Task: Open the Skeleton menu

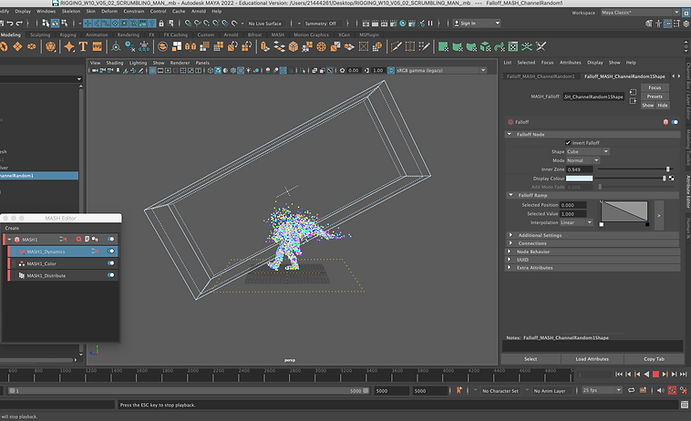Action: point(71,11)
